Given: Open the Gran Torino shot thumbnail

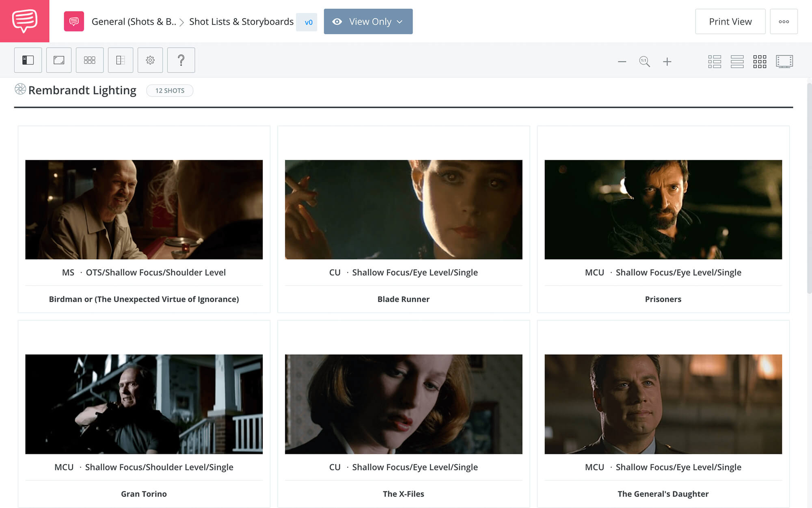Looking at the screenshot, I should click(x=144, y=404).
